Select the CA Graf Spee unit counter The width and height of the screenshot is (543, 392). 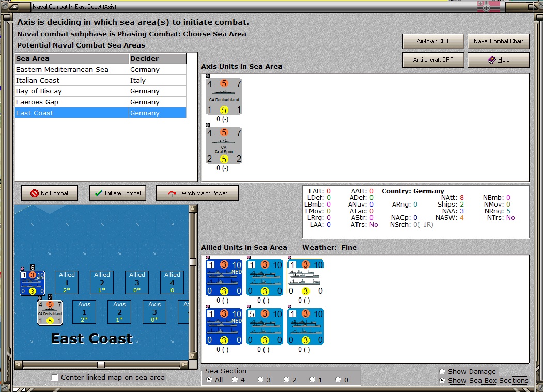(224, 146)
